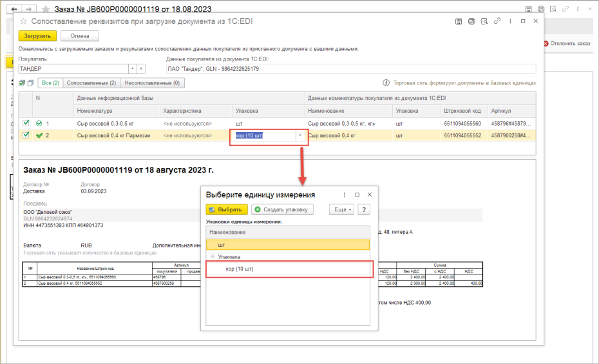Clear the Покупатель field with x button
Viewport: 599px width, 364px height.
click(x=141, y=69)
